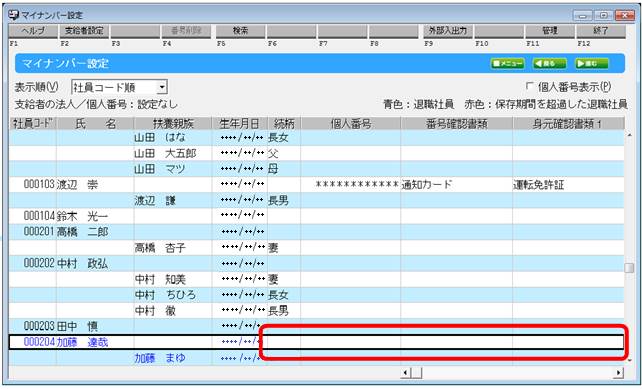Select dependent row 山田 大五郎
642x389 pixels.
(x=316, y=154)
